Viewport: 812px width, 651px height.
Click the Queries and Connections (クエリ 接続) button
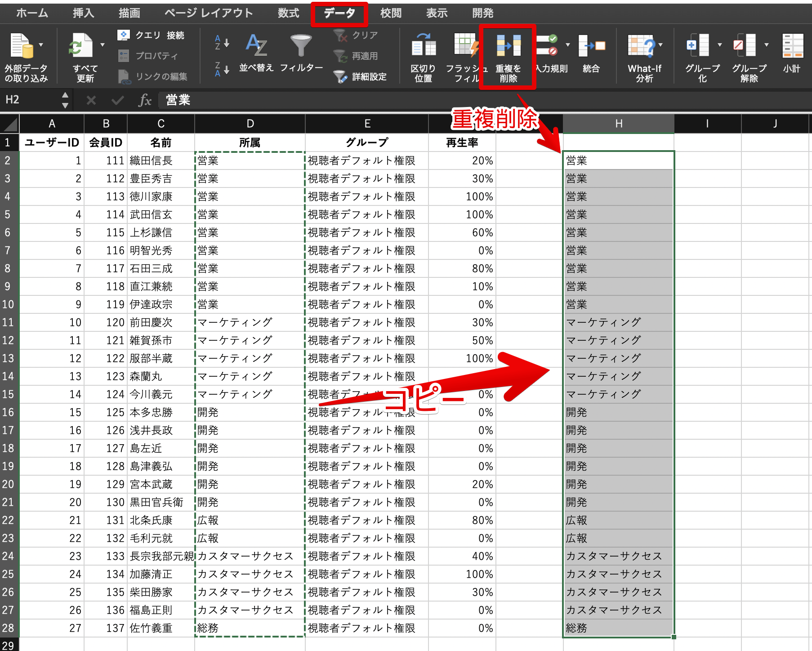pyautogui.click(x=151, y=35)
